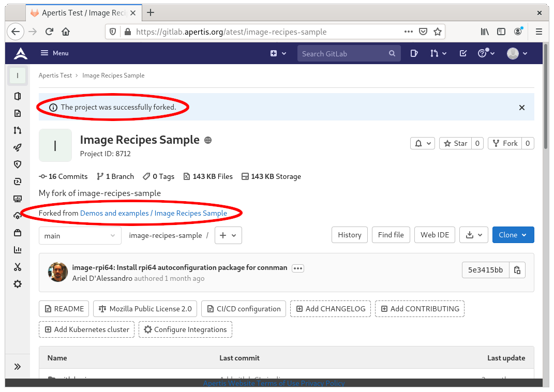The height and width of the screenshot is (392, 554).
Task: Open Mozilla Public License 2.0 button
Action: 145,309
